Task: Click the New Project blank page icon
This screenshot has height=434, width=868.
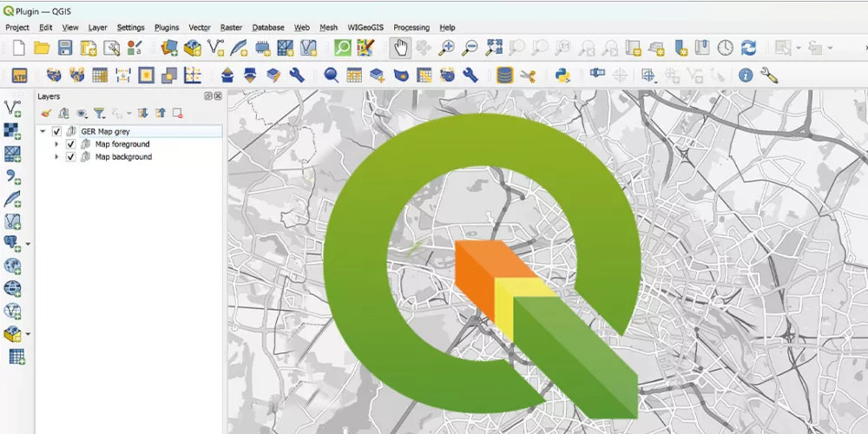Action: tap(17, 48)
